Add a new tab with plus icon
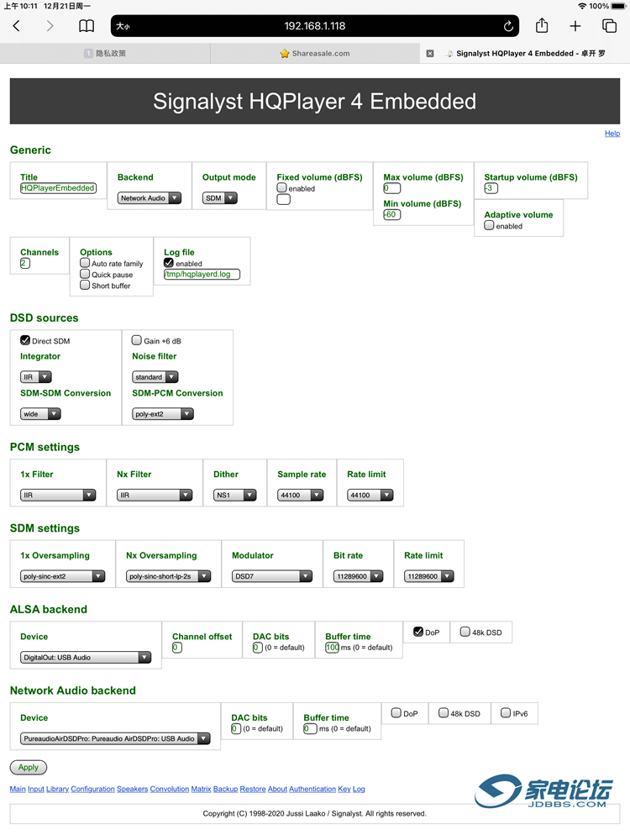Screen dimensions: 630x840 pos(575,26)
